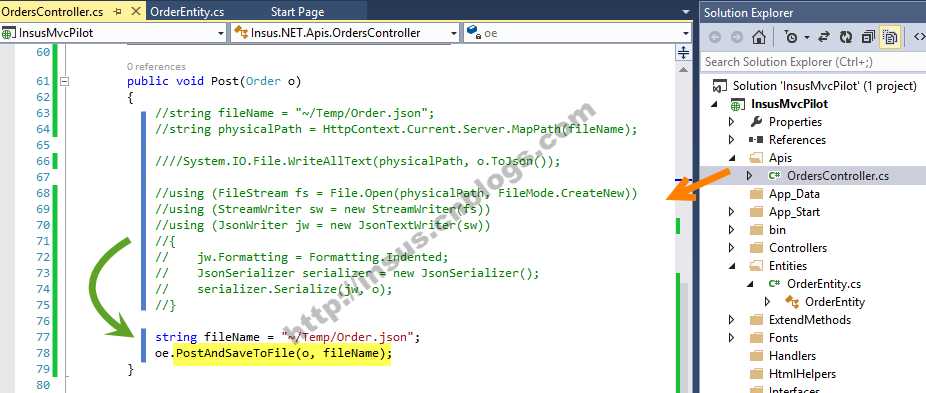Screen dimensions: 926x393
Task: Select OrdersController.cs in Solution Explorer
Action: tap(837, 176)
